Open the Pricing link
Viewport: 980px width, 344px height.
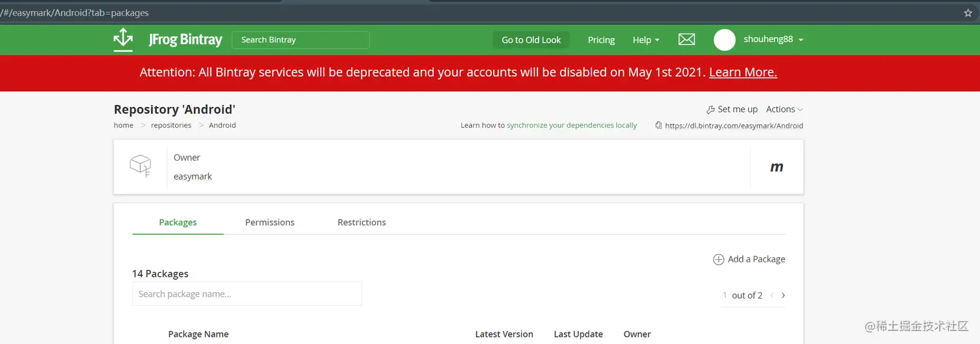pyautogui.click(x=601, y=40)
